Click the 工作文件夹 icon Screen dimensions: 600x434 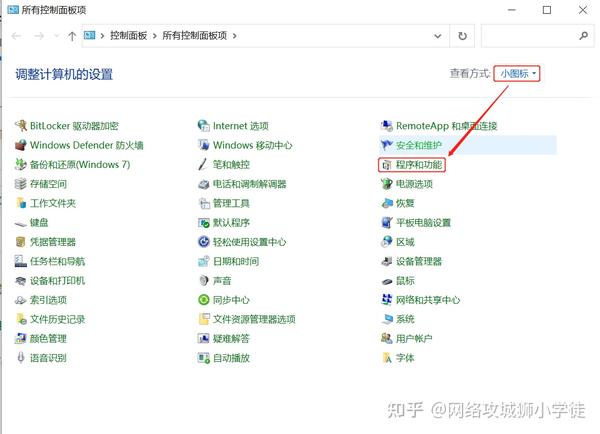pos(20,203)
